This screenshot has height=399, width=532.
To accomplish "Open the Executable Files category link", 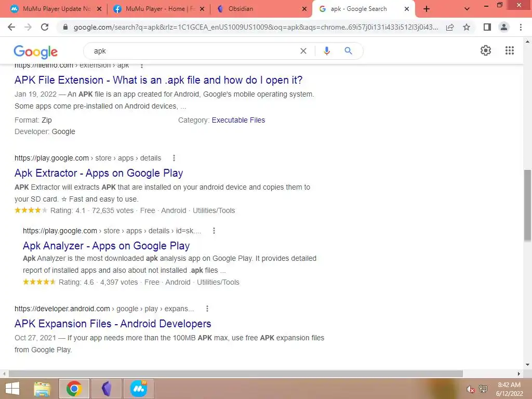I will (x=238, y=120).
